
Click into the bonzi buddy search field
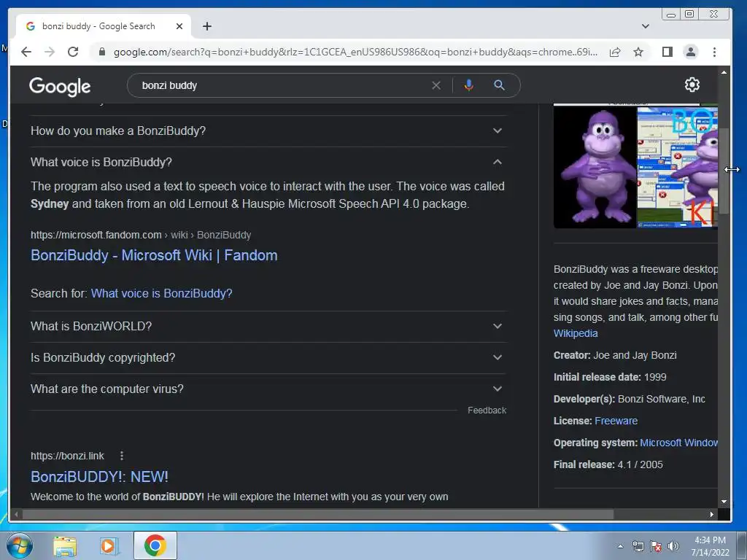coord(281,85)
